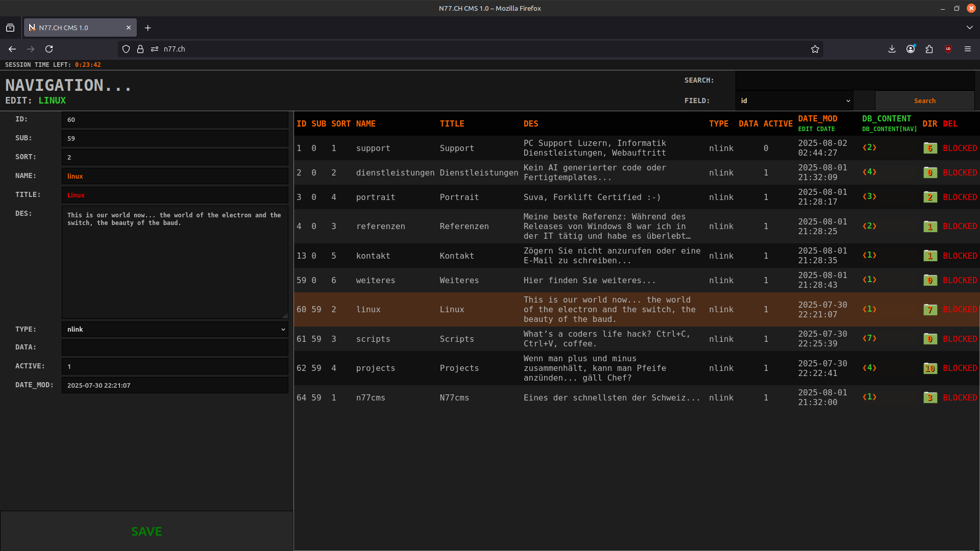Click the uBlock Origin shield icon
The height and width of the screenshot is (551, 980).
948,49
